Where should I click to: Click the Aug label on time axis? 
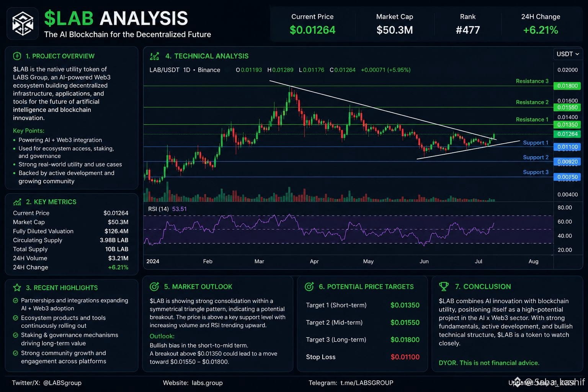pyautogui.click(x=533, y=261)
